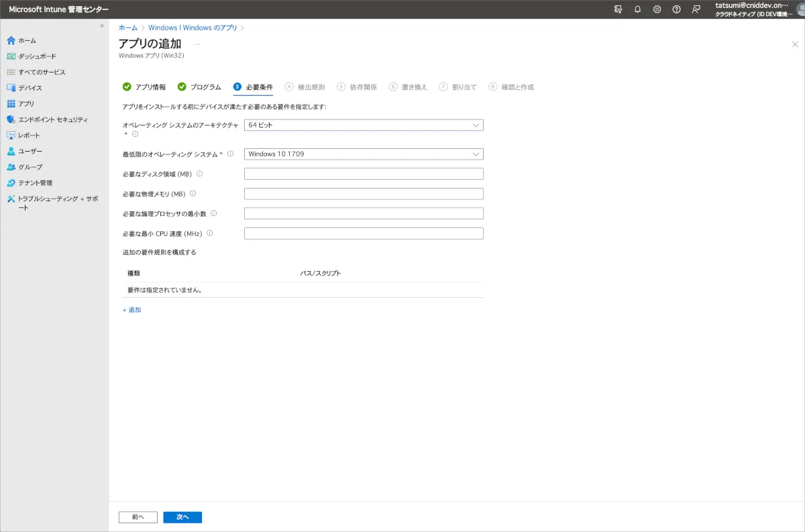805x532 pixels.
Task: Click info icon beside 必要な最小 CPU 速度
Action: (x=209, y=233)
